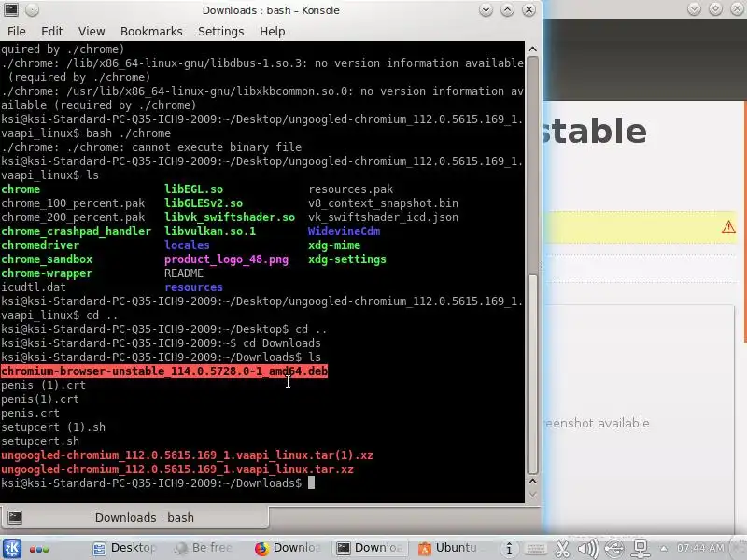Screen dimensions: 747x560
Task: Open the removable device notifier tray icon
Action: (x=614, y=549)
